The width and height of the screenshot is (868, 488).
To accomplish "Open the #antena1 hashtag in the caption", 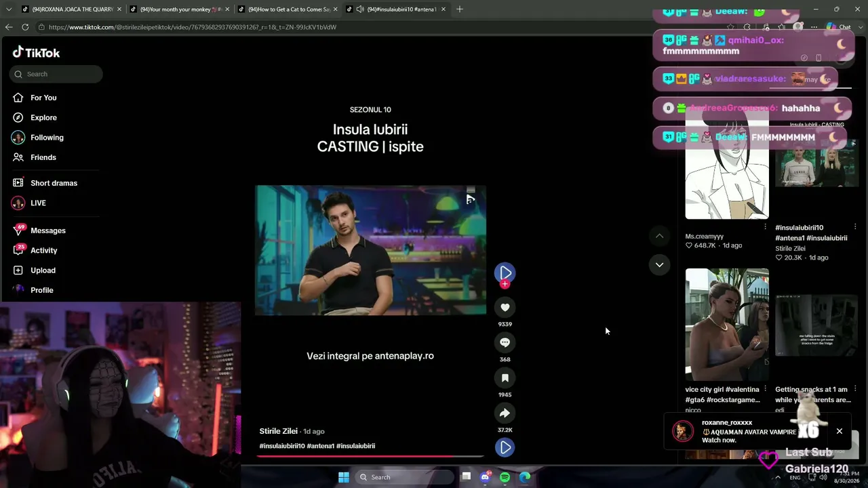I will (x=320, y=446).
